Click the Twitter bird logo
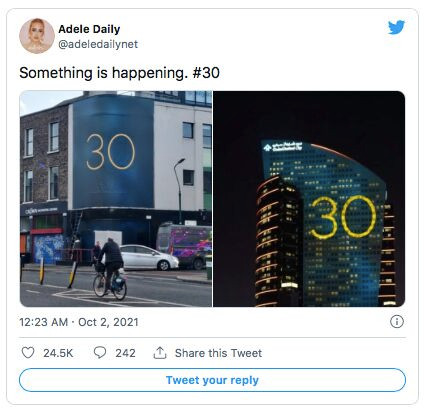Screen dimensions: 425x410 coord(396,27)
